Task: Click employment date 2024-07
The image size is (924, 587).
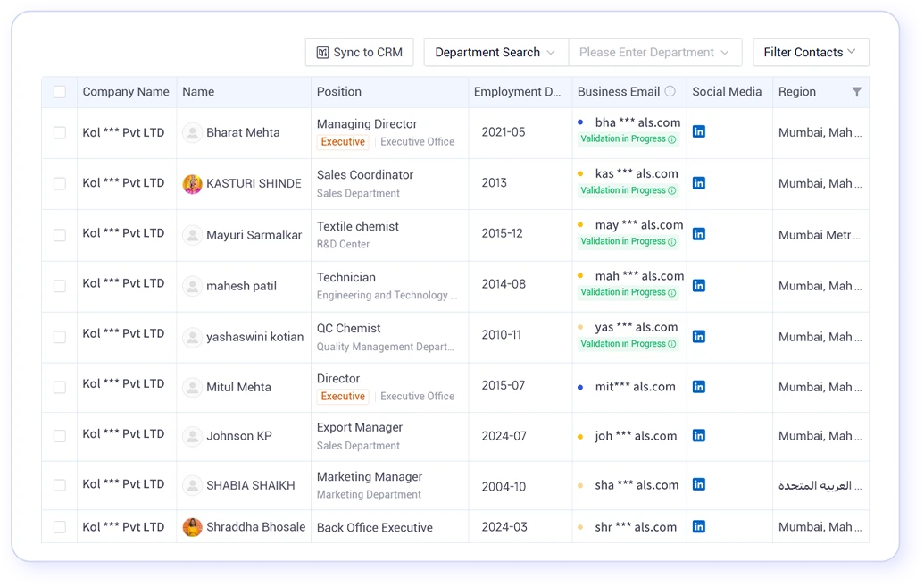Action: [504, 436]
